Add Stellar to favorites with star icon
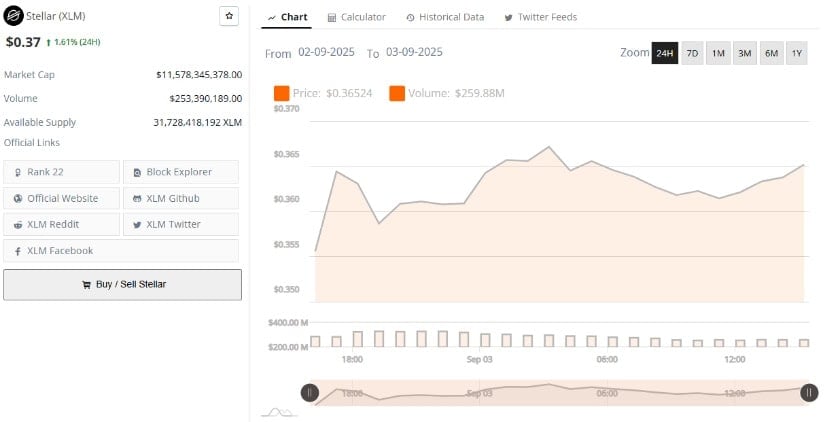The height and width of the screenshot is (422, 825). pyautogui.click(x=229, y=16)
